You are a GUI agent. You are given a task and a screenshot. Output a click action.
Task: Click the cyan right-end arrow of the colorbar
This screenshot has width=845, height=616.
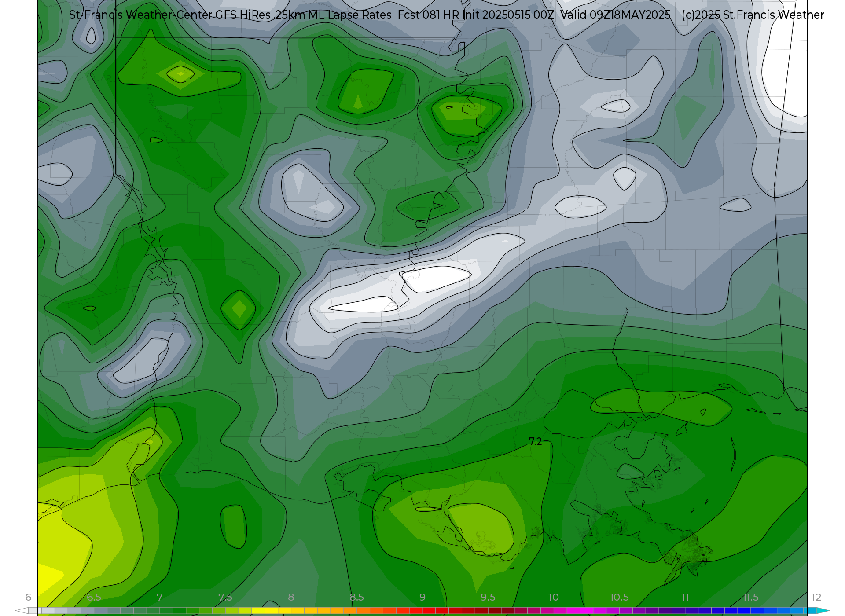tap(823, 611)
